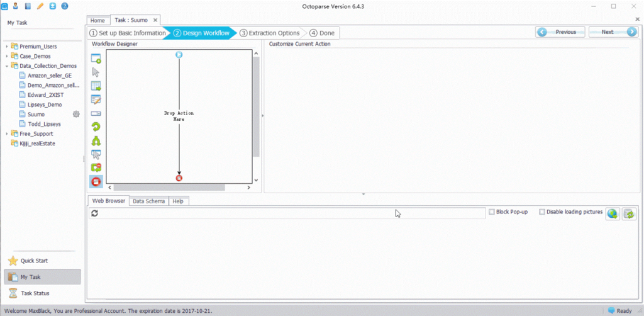This screenshot has width=644, height=316.
Task: Click the blue start node in workflow
Action: click(x=179, y=55)
